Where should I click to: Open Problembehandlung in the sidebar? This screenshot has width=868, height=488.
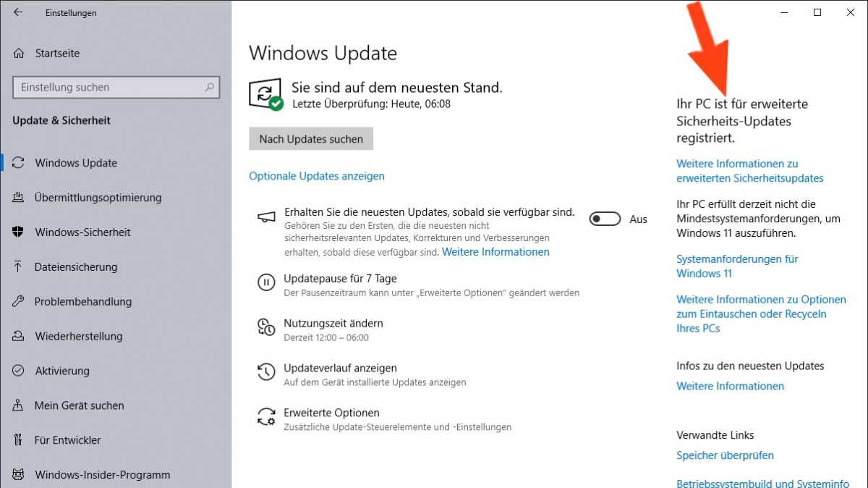[82, 302]
